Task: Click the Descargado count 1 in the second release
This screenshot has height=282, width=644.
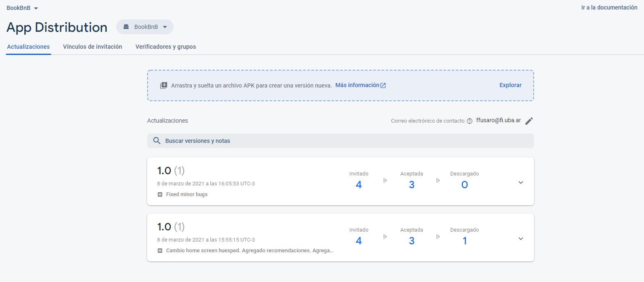Action: pyautogui.click(x=465, y=241)
